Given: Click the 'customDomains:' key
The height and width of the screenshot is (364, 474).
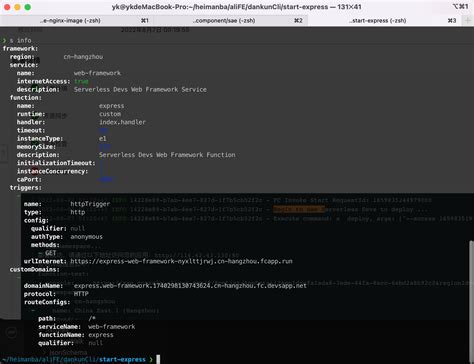Looking at the screenshot, I should pos(34,269).
